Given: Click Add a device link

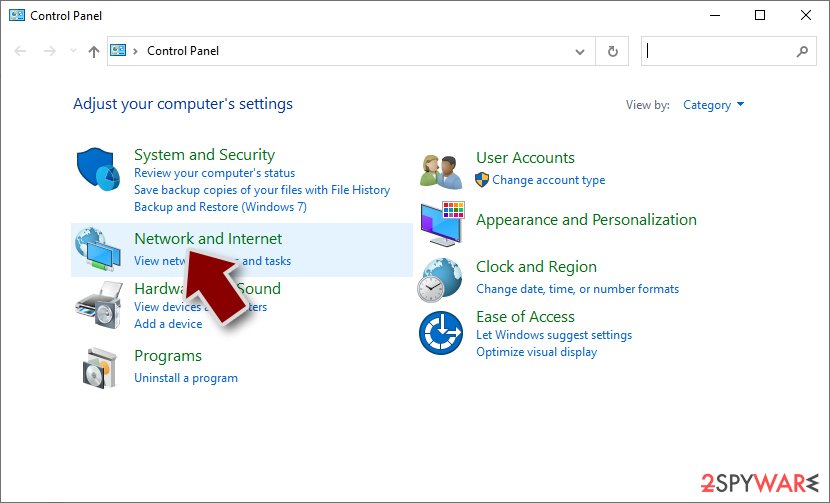Looking at the screenshot, I should point(168,324).
